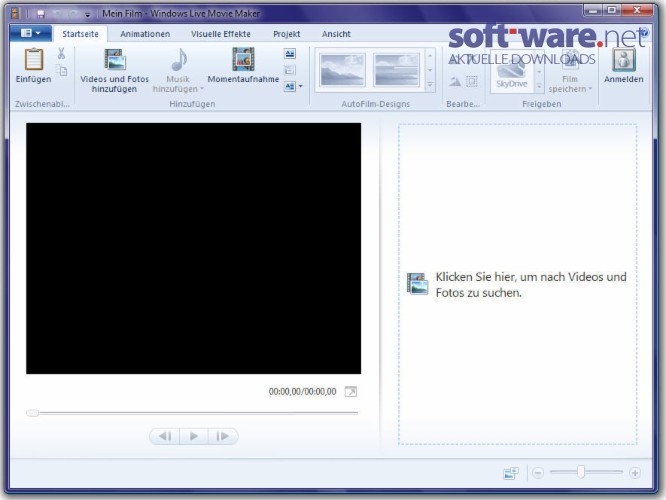
Task: Click the previous frame button
Action: [165, 436]
